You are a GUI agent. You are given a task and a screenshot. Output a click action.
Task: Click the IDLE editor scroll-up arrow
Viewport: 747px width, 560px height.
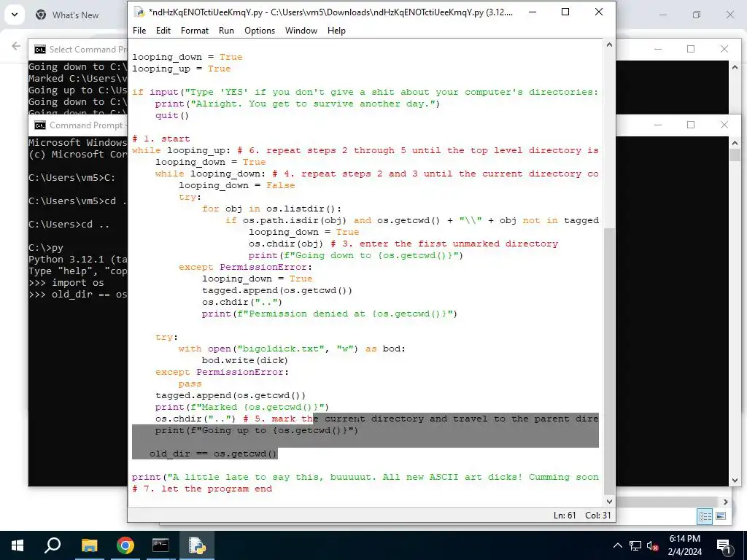609,44
